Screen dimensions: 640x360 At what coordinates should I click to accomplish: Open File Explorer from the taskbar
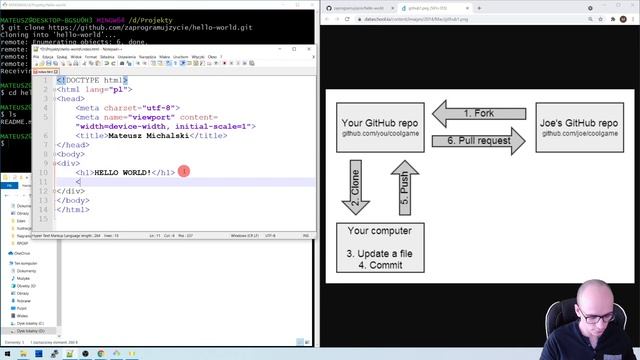pos(23,354)
